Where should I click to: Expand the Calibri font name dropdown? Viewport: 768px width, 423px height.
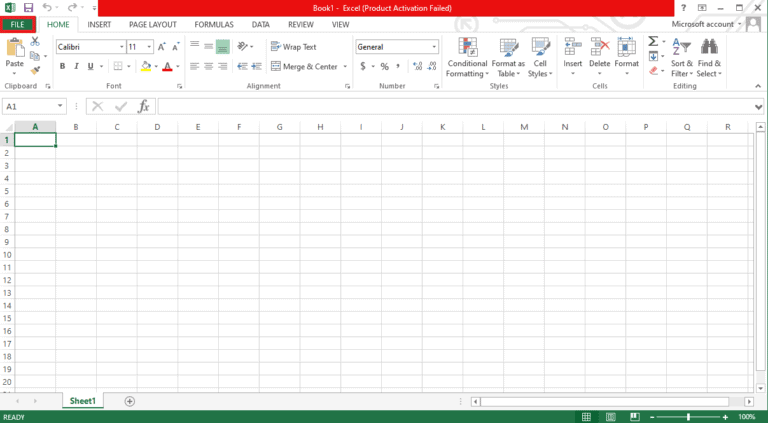click(x=121, y=47)
